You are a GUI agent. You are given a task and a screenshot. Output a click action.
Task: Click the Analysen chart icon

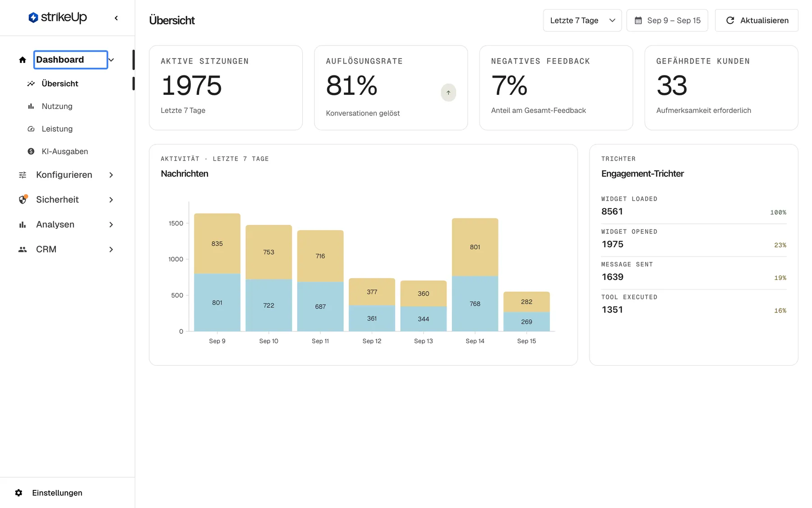(x=23, y=224)
